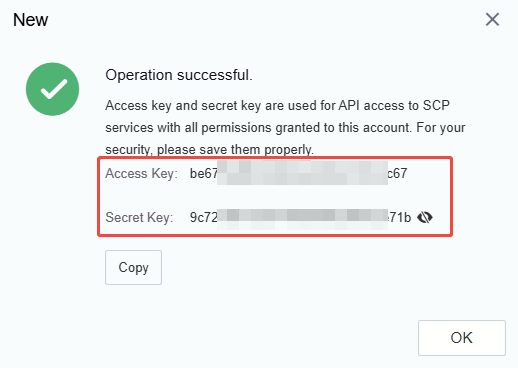518x368 pixels.
Task: Close the New dialog with X
Action: (492, 19)
